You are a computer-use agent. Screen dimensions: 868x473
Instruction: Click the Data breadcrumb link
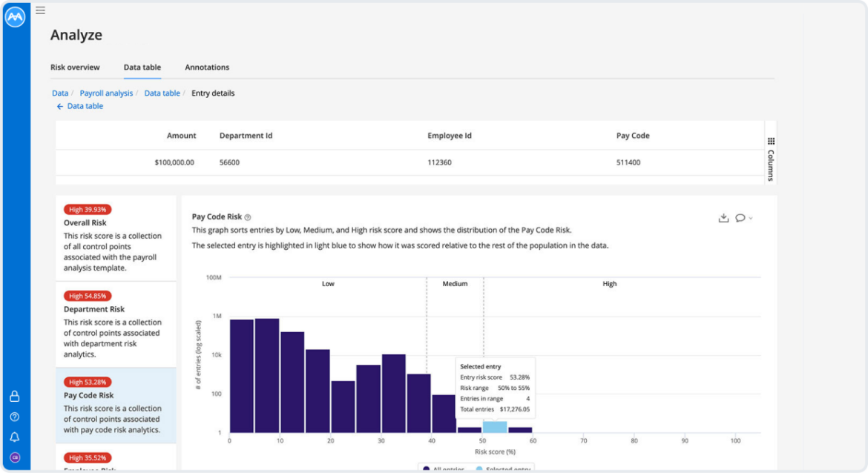[59, 93]
